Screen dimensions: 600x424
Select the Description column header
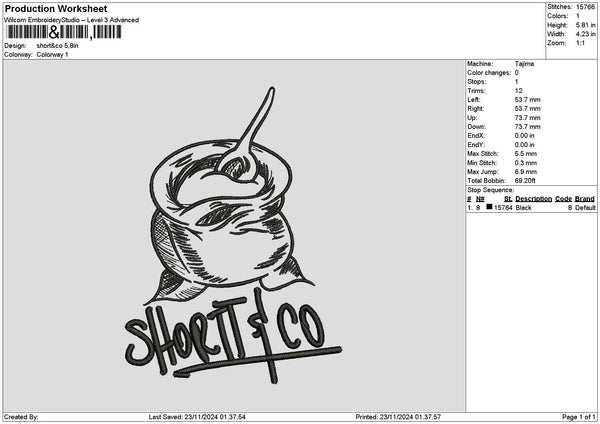(533, 198)
